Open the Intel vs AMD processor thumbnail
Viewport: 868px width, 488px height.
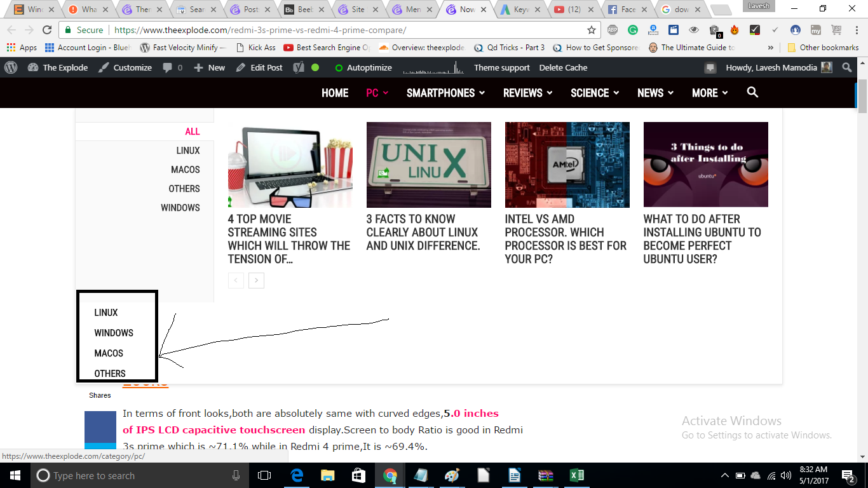(x=567, y=165)
